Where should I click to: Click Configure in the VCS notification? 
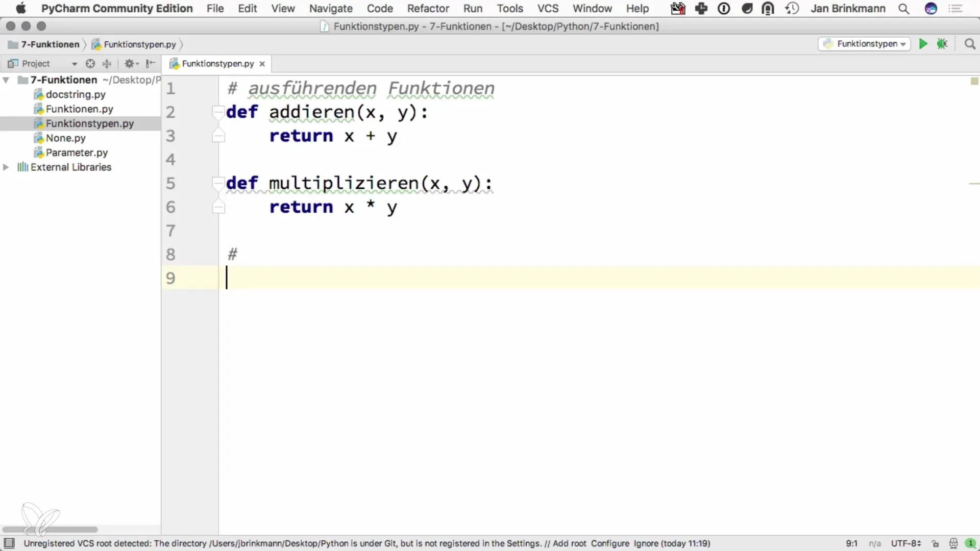[x=610, y=543]
